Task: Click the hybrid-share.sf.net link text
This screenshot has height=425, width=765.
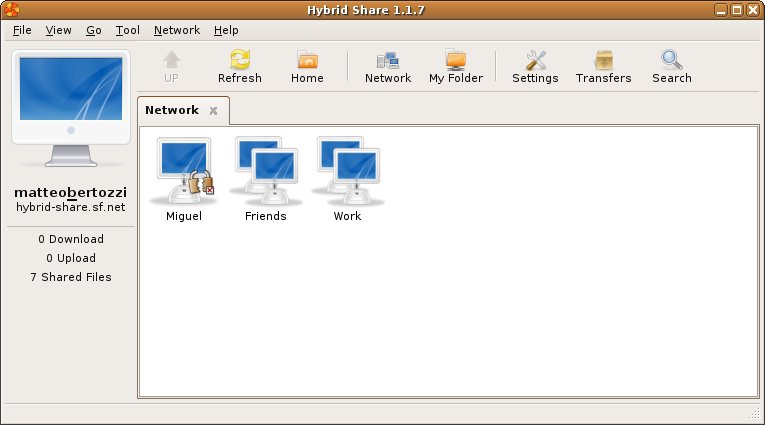Action: 70,207
